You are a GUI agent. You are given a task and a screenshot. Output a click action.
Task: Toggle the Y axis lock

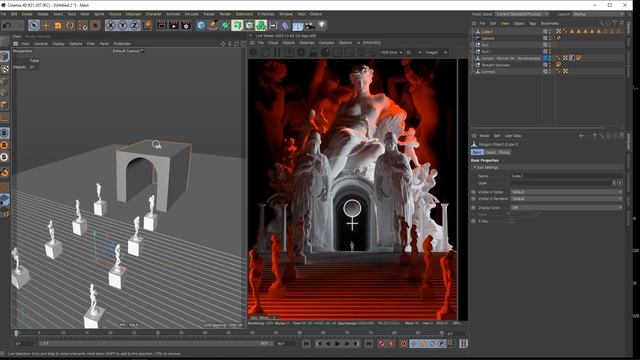(122, 26)
